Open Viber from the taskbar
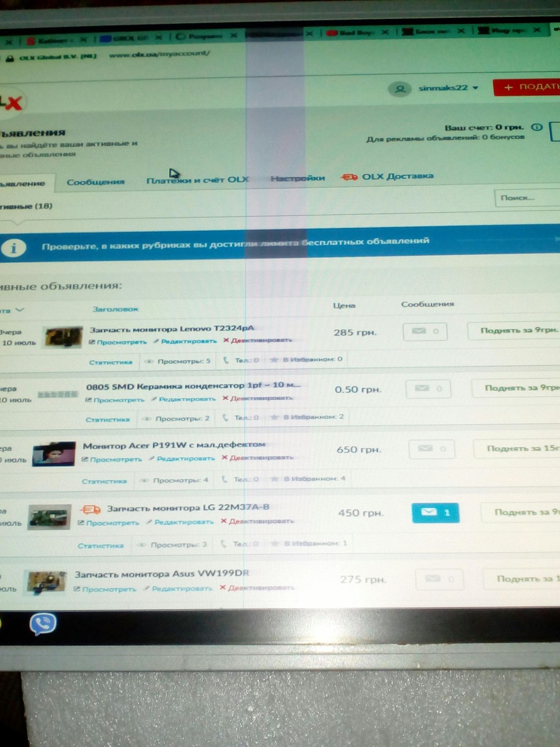This screenshot has width=560, height=747. 43,623
